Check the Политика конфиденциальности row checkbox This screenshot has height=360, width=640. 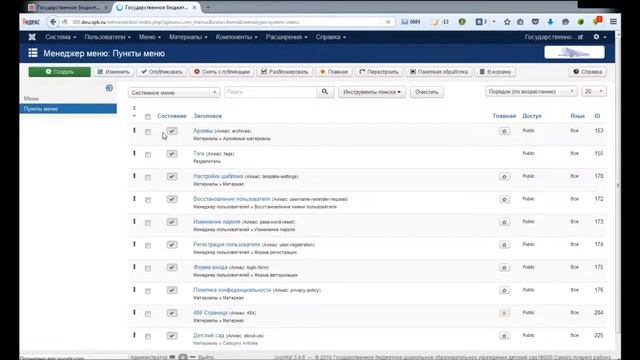148,291
